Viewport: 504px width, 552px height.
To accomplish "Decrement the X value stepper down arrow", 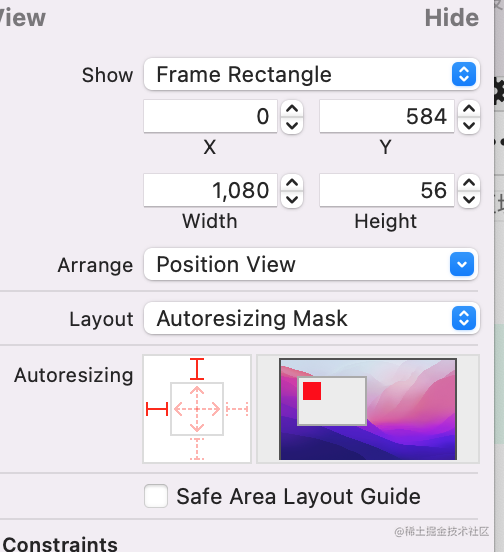I will [x=292, y=125].
